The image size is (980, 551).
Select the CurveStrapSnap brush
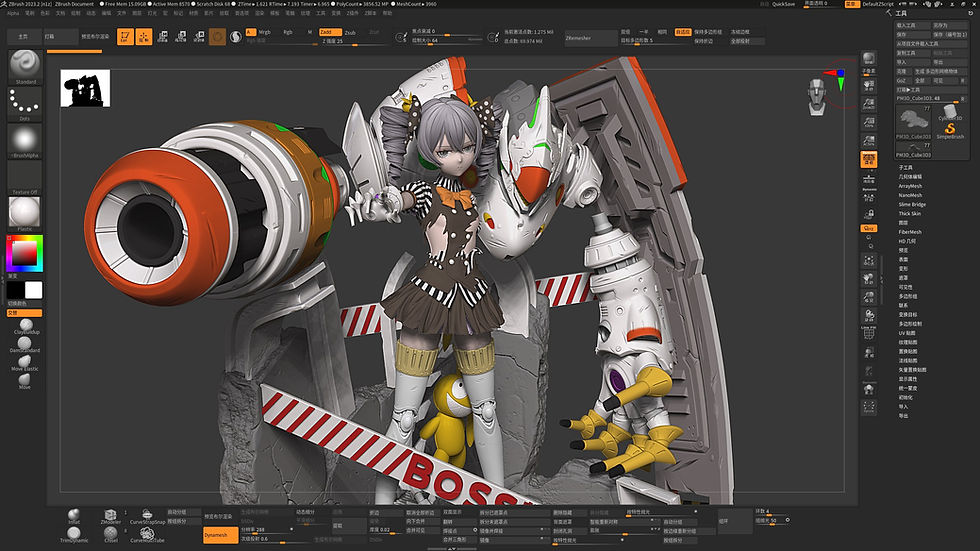coord(148,517)
